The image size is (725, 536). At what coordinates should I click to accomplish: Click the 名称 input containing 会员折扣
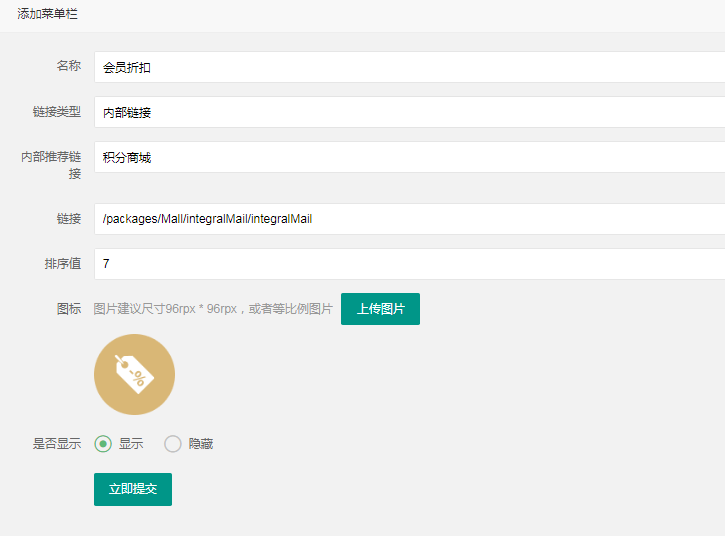coord(410,67)
